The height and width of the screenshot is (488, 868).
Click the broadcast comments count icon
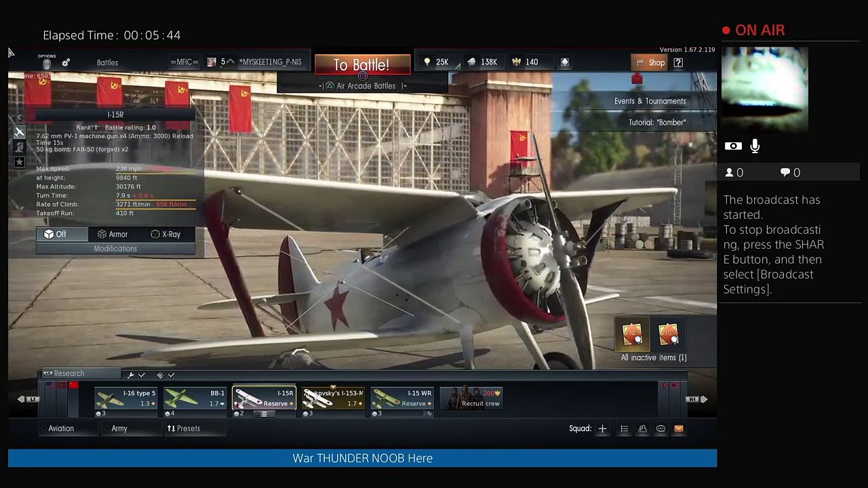pos(790,173)
